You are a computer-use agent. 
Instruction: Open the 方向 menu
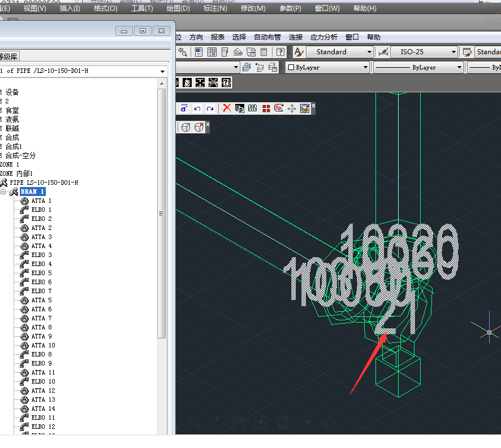pyautogui.click(x=196, y=37)
